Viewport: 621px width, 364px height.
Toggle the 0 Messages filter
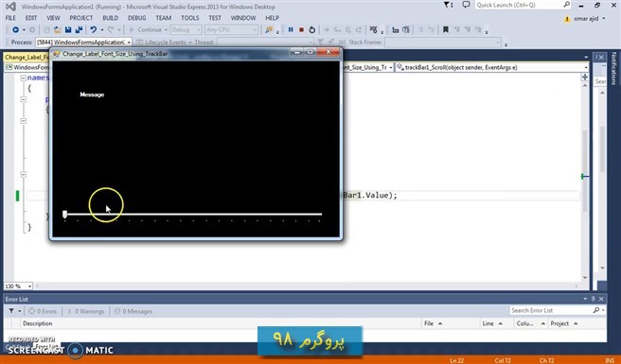click(133, 311)
